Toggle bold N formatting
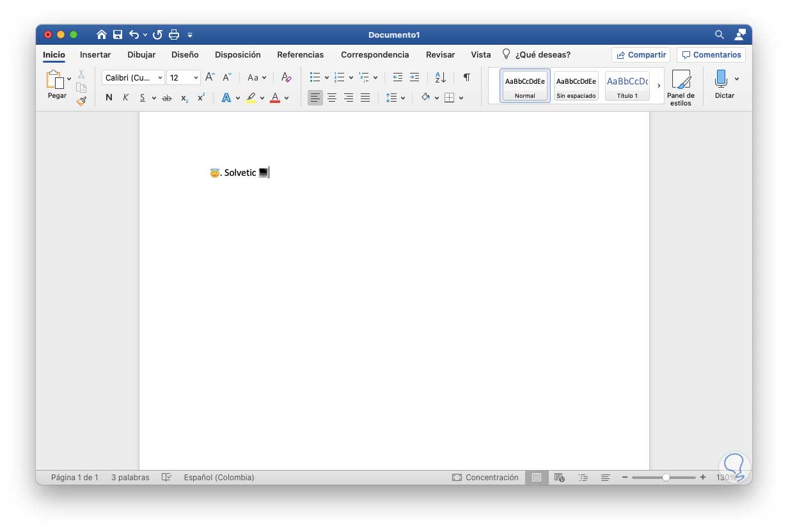This screenshot has height=532, width=788. pyautogui.click(x=109, y=98)
